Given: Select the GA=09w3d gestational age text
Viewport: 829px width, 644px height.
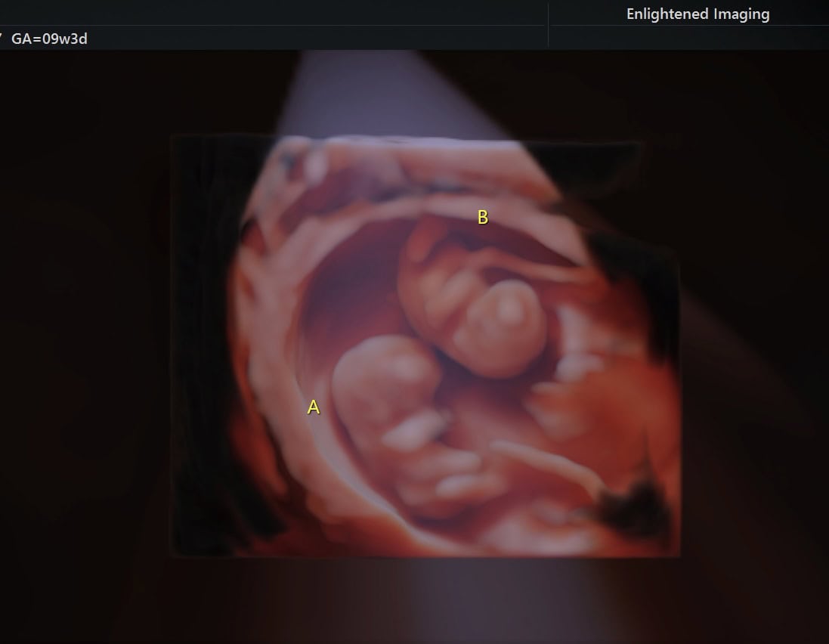Looking at the screenshot, I should pos(49,39).
